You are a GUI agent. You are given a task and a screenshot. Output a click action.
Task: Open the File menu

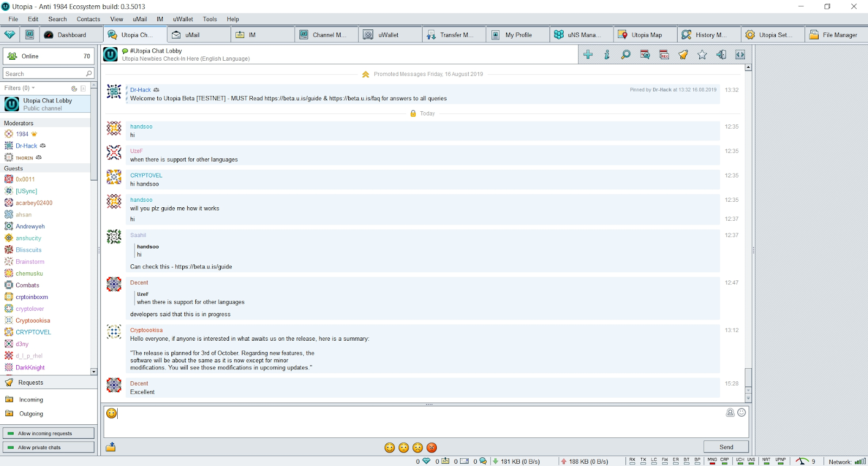[14, 19]
